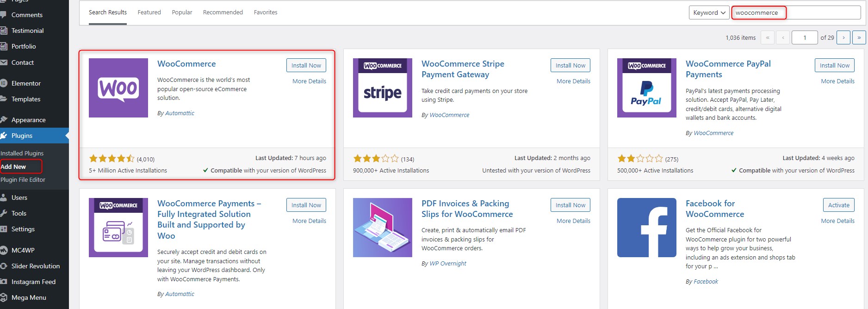Open More Details for Stripe Gateway
This screenshot has height=309, width=868.
(573, 81)
